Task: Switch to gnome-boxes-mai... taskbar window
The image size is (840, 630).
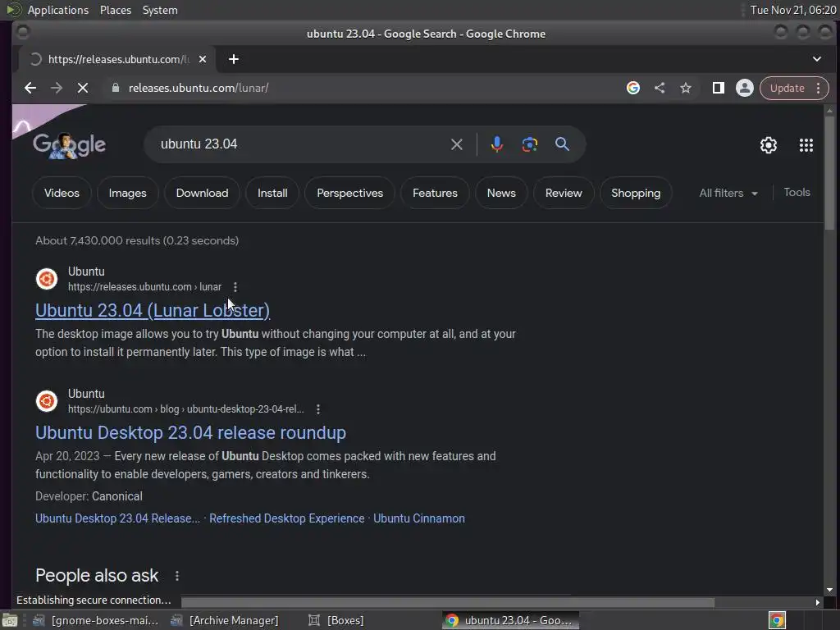Action: pos(95,620)
